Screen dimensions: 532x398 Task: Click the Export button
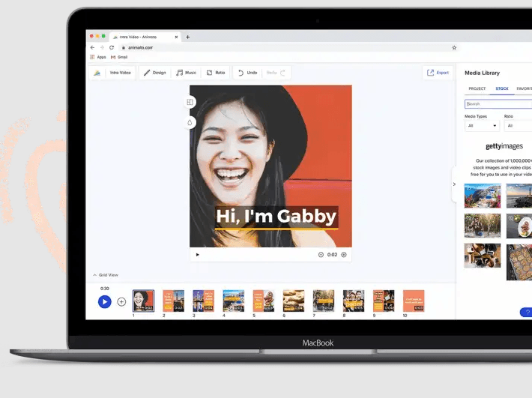pyautogui.click(x=438, y=73)
